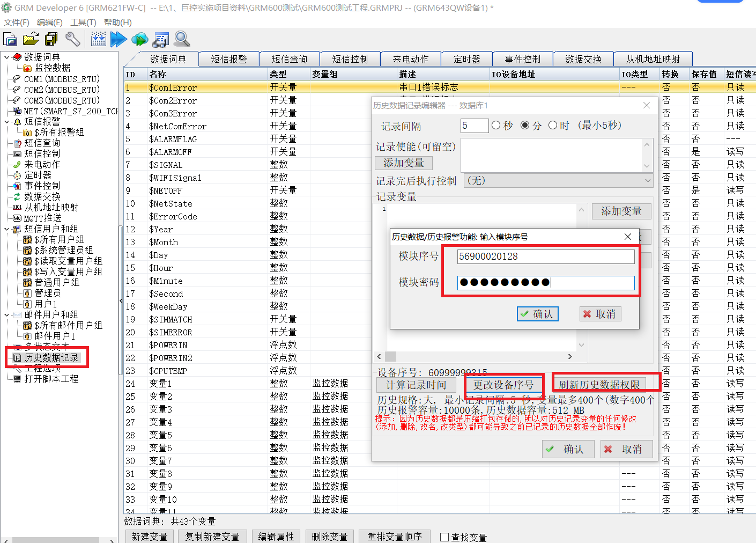Click the magnifier search toolbar icon
Viewport: 756px width, 543px height.
click(x=182, y=39)
